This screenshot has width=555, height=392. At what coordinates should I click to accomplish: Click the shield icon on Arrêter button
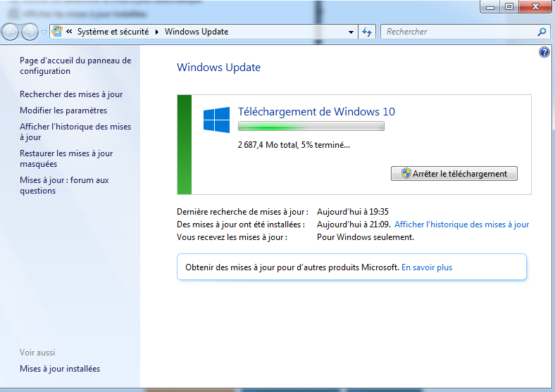click(x=406, y=173)
